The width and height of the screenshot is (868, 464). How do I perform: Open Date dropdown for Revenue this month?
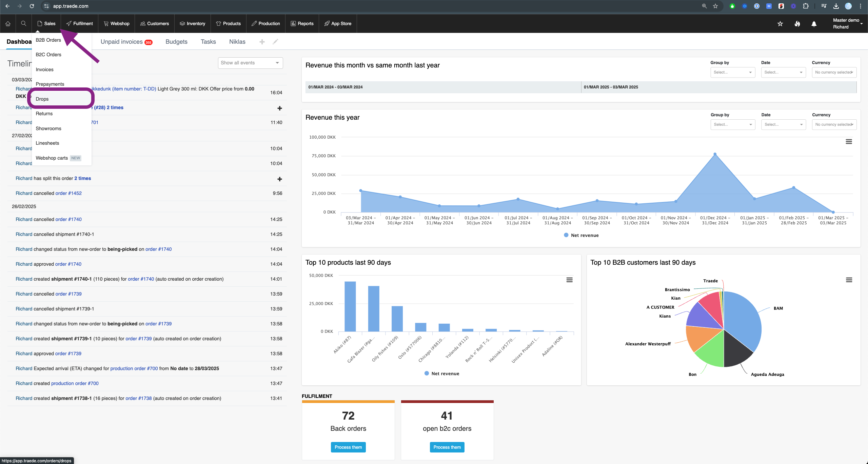(783, 72)
